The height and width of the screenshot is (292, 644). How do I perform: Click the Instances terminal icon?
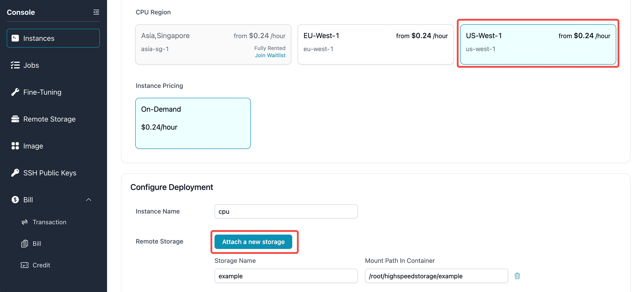tap(15, 38)
